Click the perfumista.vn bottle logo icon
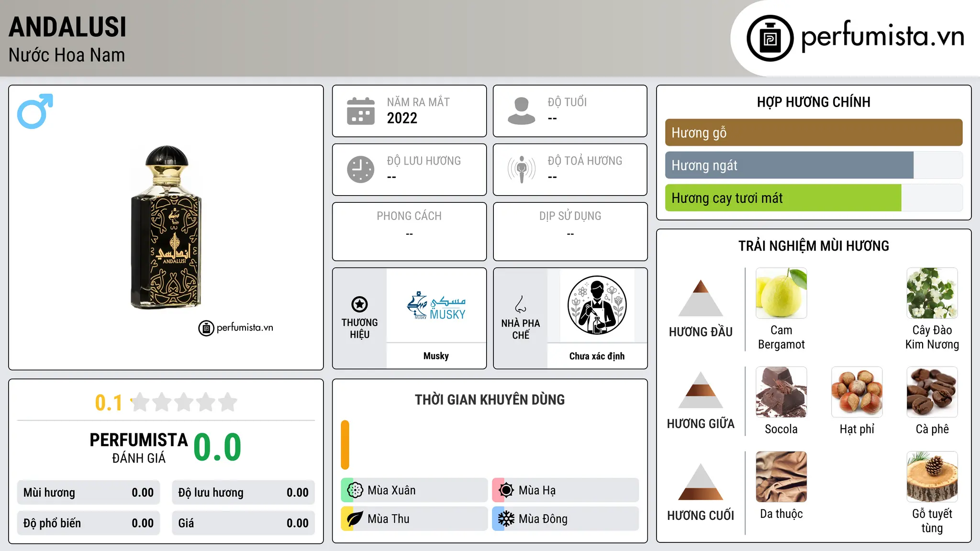980x551 pixels. point(770,38)
